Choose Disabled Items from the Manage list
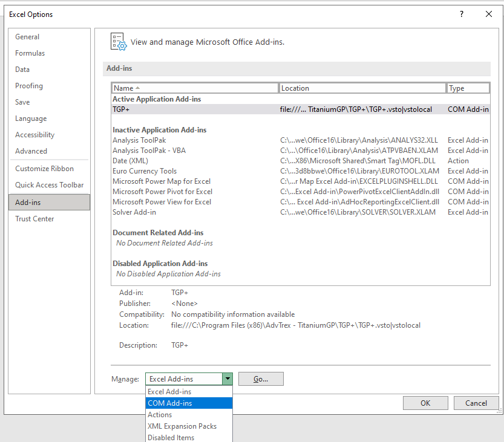 point(189,438)
